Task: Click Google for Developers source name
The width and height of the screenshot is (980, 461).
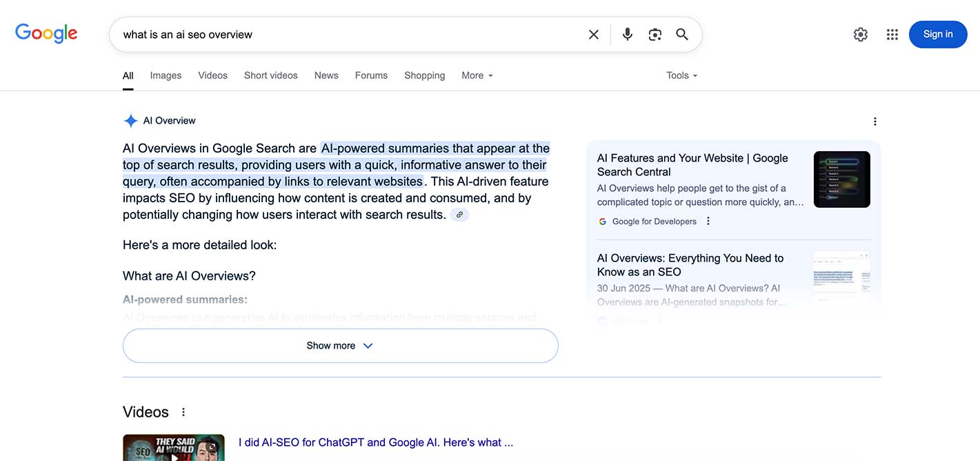Action: click(x=654, y=222)
